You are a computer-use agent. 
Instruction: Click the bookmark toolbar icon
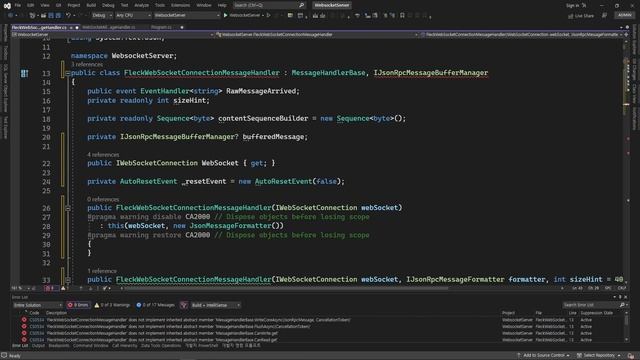(402, 16)
